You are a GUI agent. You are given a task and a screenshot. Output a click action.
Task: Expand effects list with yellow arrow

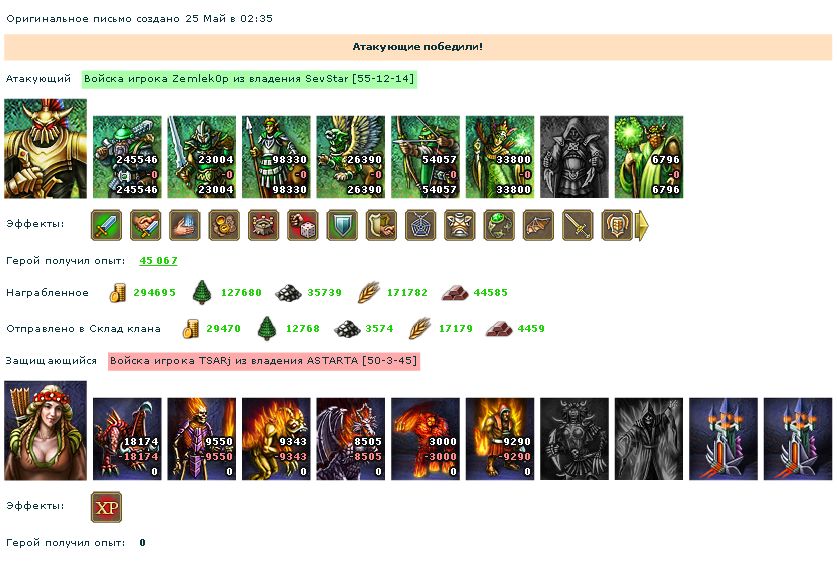[x=642, y=225]
